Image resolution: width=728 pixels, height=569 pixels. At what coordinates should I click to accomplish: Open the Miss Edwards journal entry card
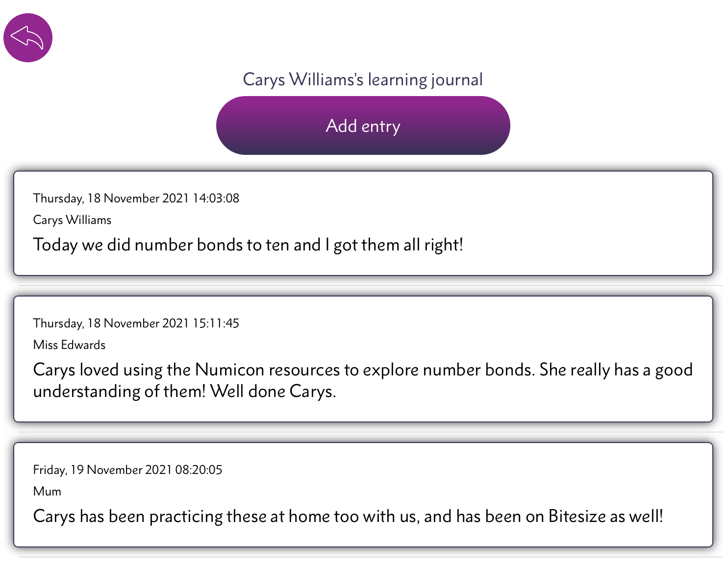click(x=363, y=359)
